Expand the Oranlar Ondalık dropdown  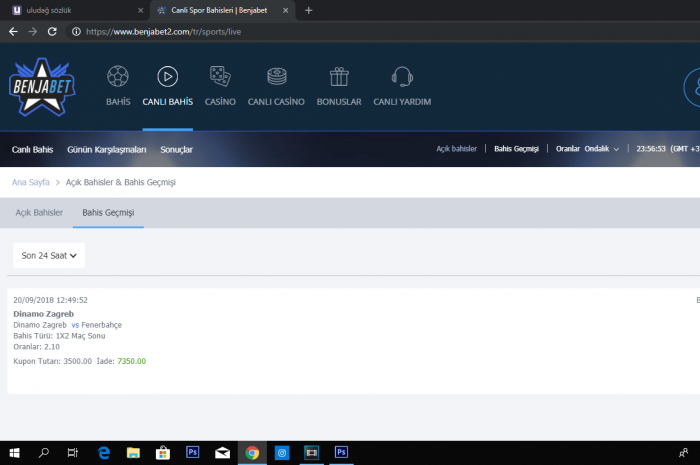[587, 149]
